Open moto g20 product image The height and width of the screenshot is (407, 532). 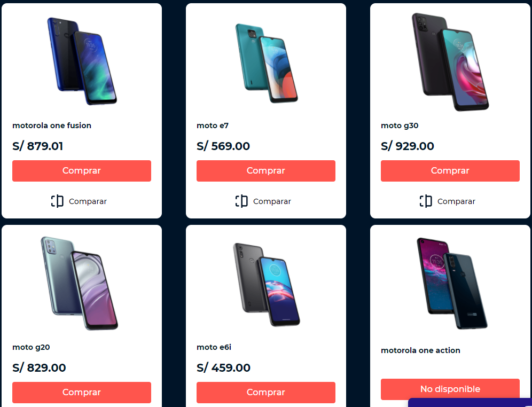pos(80,283)
